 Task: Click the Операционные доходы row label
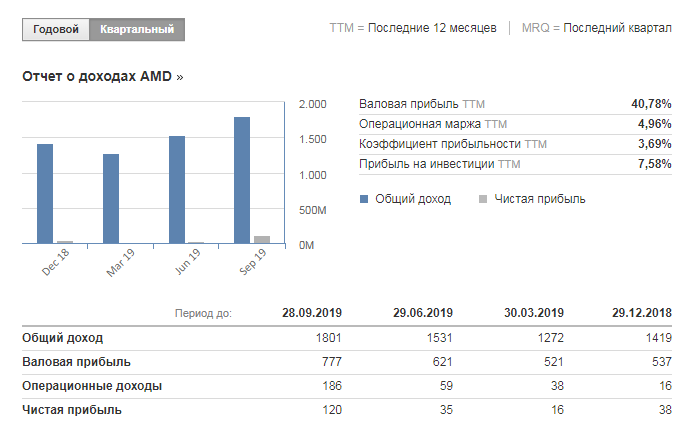point(92,386)
